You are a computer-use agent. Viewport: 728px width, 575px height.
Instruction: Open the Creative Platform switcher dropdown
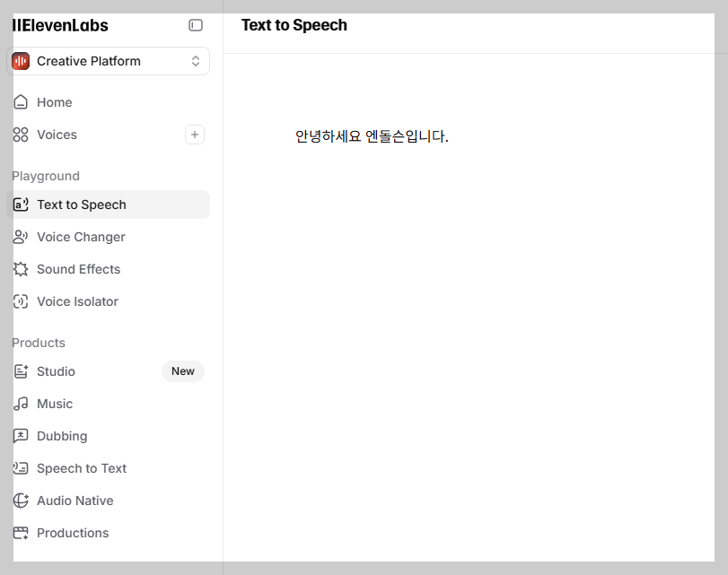[109, 61]
